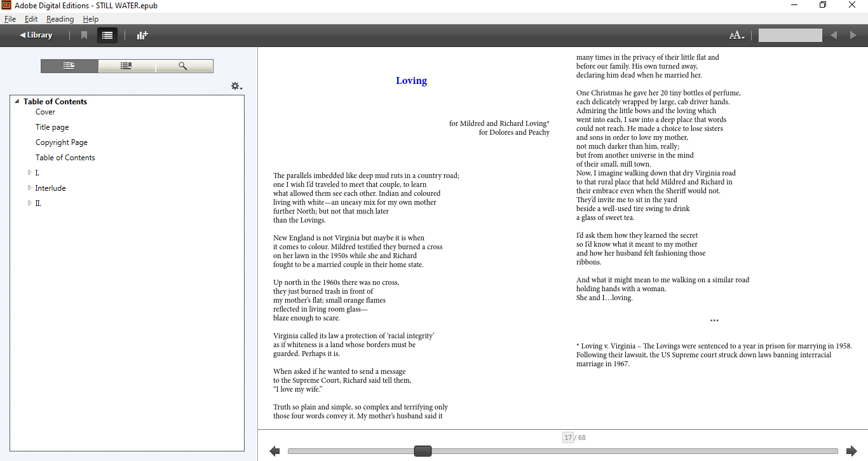The image size is (868, 461).
Task: Expand the Interlude section
Action: (x=29, y=188)
